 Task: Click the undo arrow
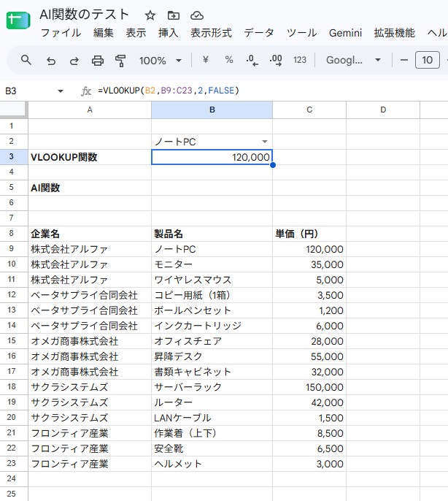pyautogui.click(x=51, y=61)
